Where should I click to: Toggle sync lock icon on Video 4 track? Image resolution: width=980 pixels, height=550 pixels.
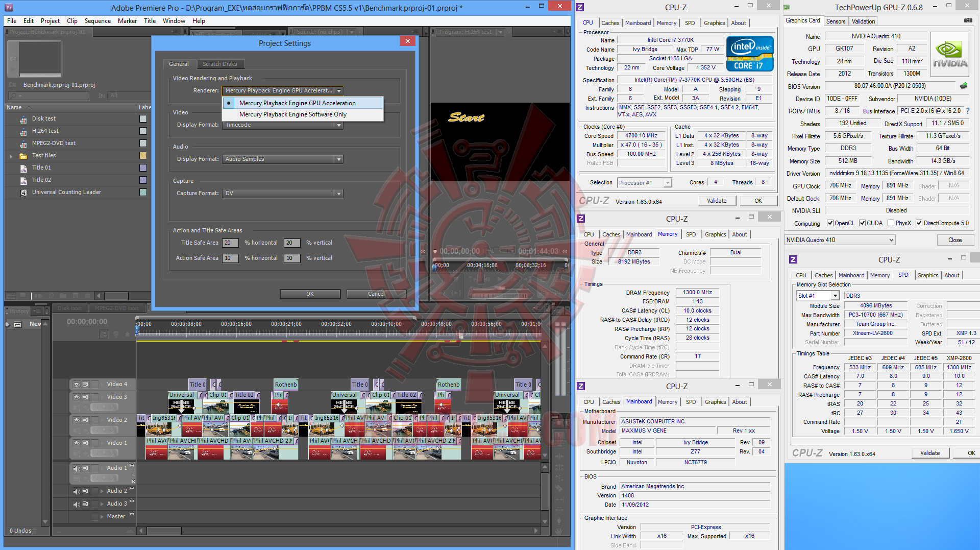pos(85,384)
